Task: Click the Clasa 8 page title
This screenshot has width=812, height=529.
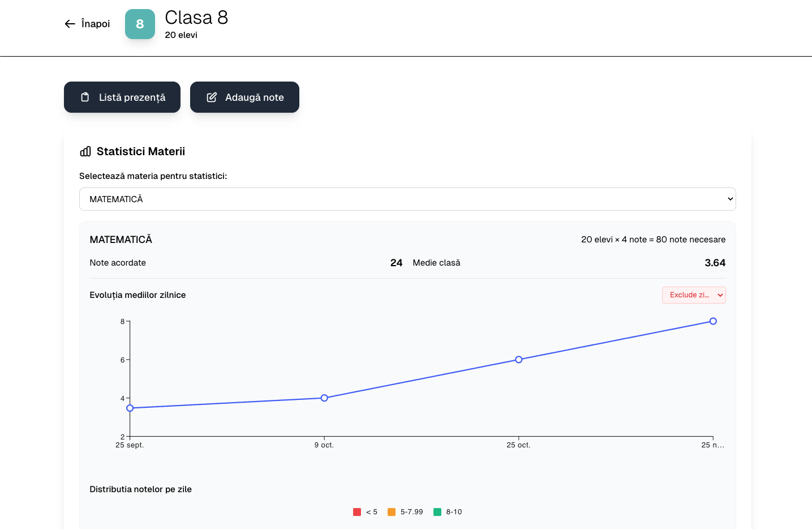Action: coord(196,18)
